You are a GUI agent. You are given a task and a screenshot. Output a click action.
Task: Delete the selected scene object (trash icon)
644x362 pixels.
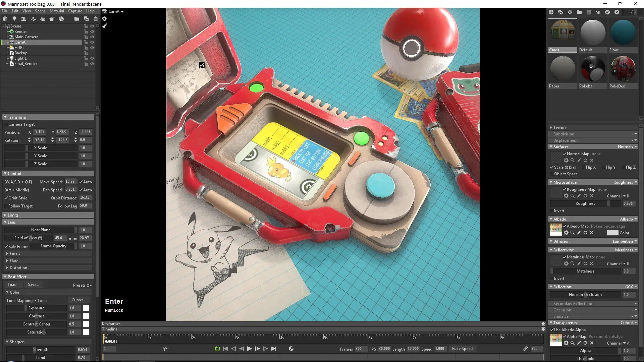point(96,19)
